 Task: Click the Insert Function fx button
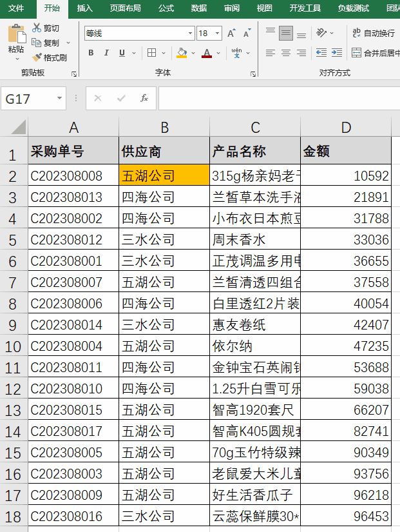pyautogui.click(x=144, y=98)
